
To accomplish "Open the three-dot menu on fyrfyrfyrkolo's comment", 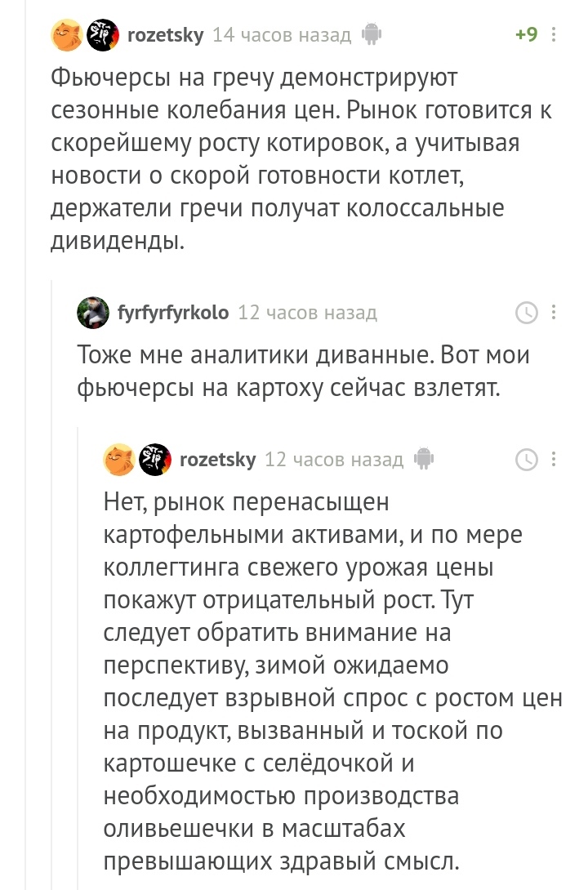I will pos(555,313).
